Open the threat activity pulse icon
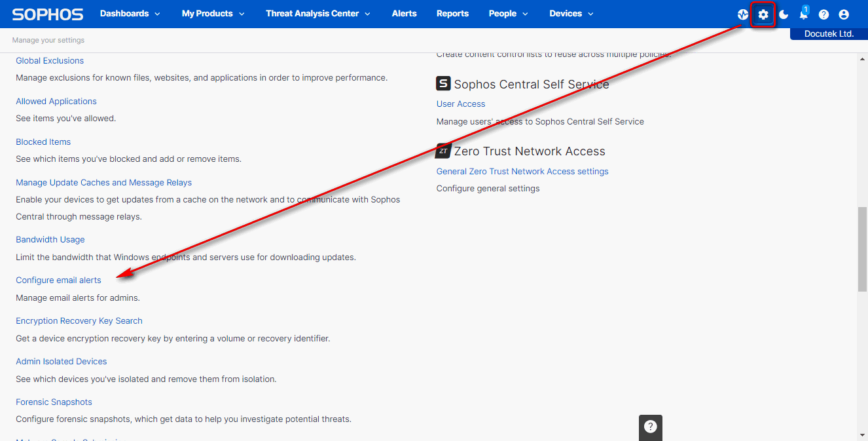 click(743, 14)
